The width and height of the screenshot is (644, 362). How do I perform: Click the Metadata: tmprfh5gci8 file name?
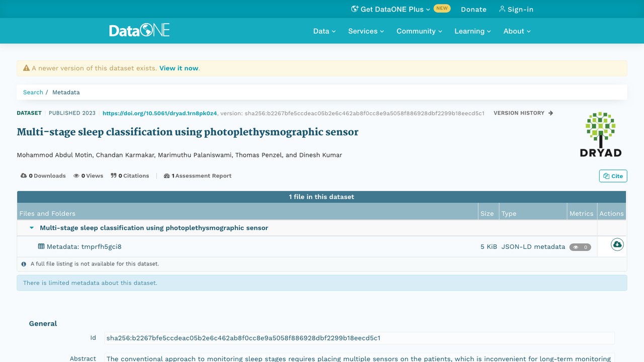tap(84, 247)
